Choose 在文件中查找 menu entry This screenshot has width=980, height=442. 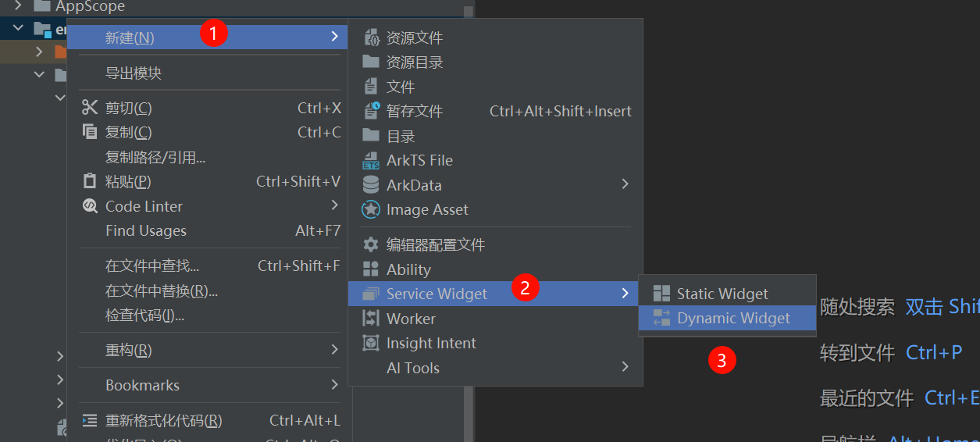152,266
